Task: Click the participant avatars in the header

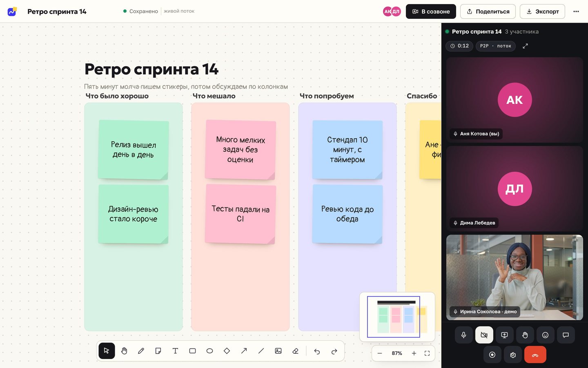Action: click(x=392, y=11)
